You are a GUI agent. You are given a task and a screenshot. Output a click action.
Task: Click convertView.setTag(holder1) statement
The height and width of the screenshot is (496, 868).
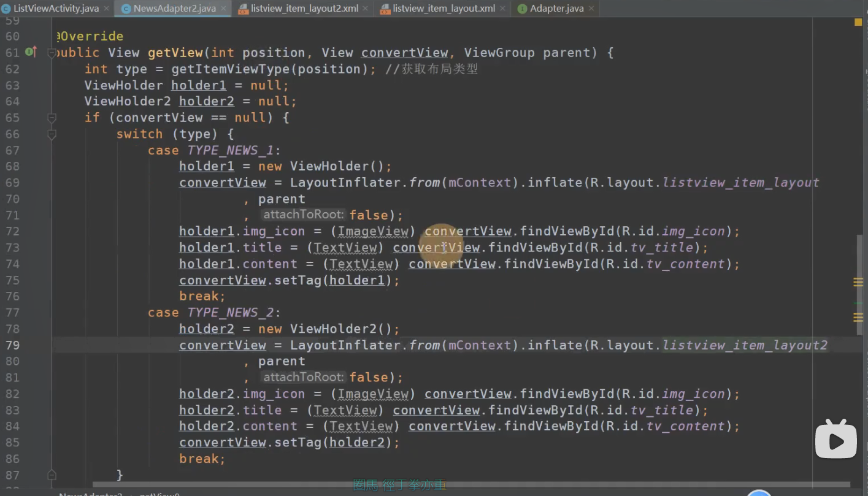pos(290,280)
